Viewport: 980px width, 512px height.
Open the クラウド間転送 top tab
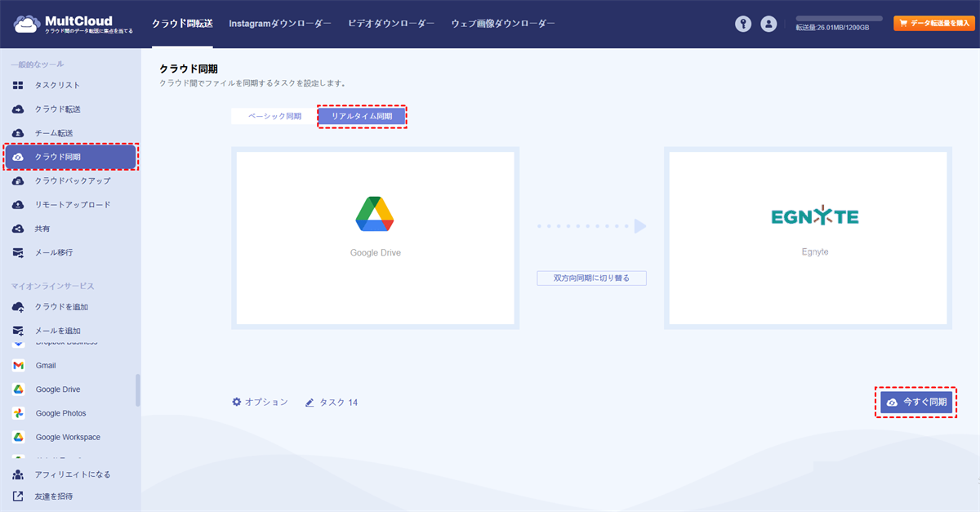tap(182, 24)
